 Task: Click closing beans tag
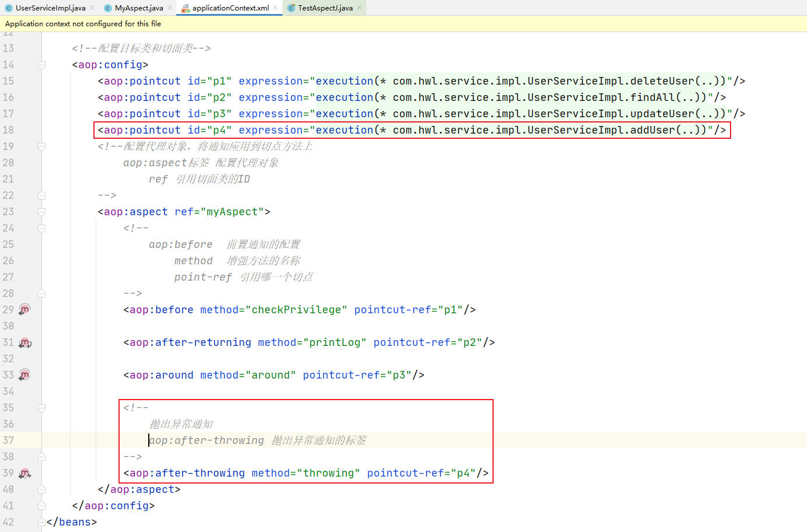(x=72, y=522)
